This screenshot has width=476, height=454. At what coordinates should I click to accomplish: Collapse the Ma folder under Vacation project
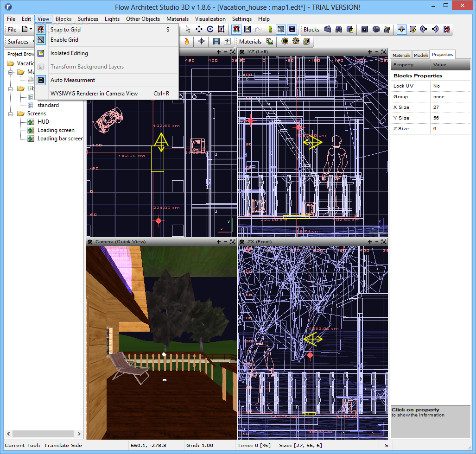click(x=10, y=72)
